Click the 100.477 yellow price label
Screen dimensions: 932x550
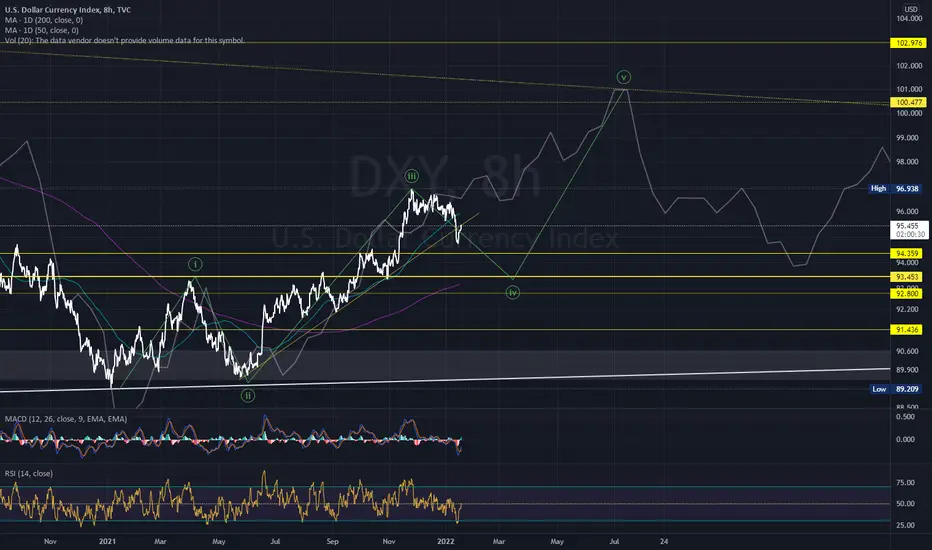tap(909, 102)
